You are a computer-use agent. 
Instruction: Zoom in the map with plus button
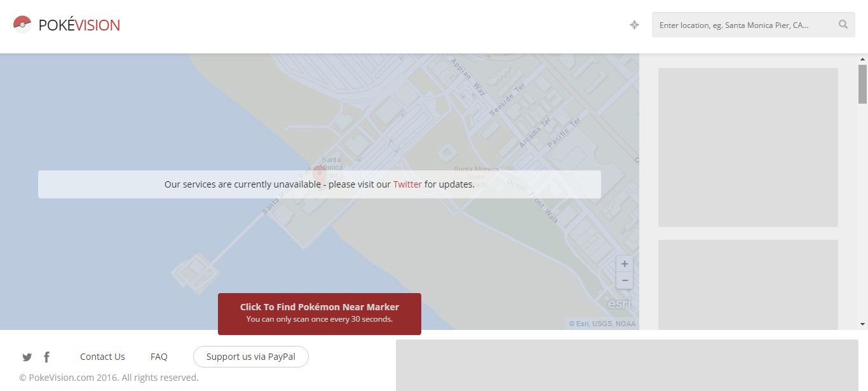click(625, 264)
